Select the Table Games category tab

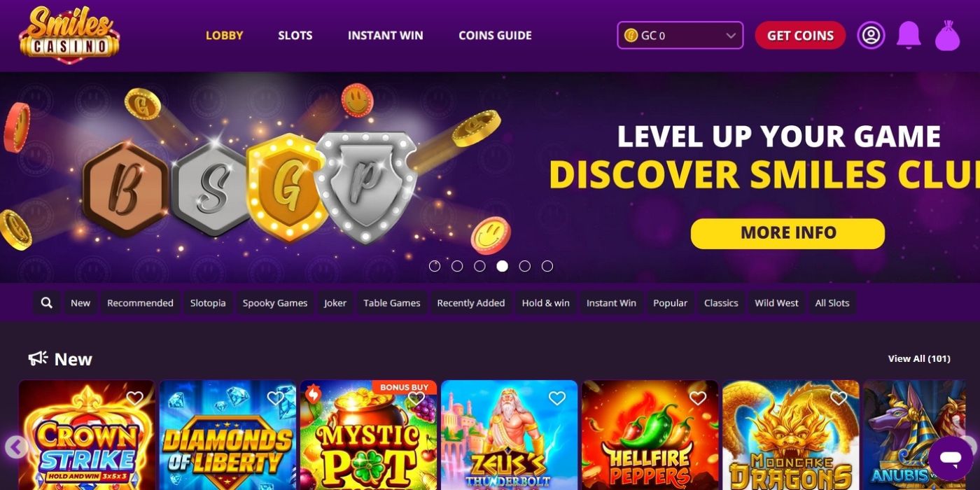(x=392, y=302)
